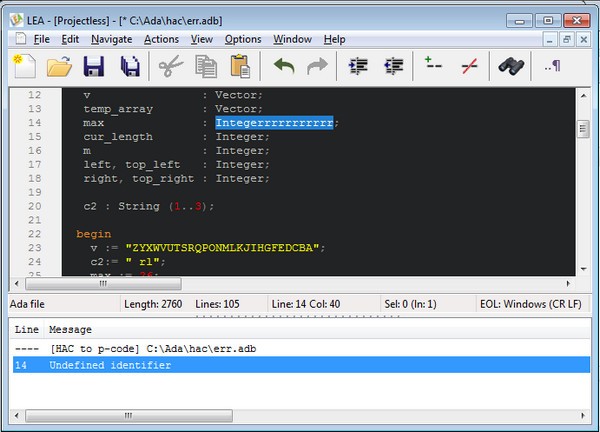The width and height of the screenshot is (600, 432).
Task: Click the Save All icon
Action: (x=130, y=66)
